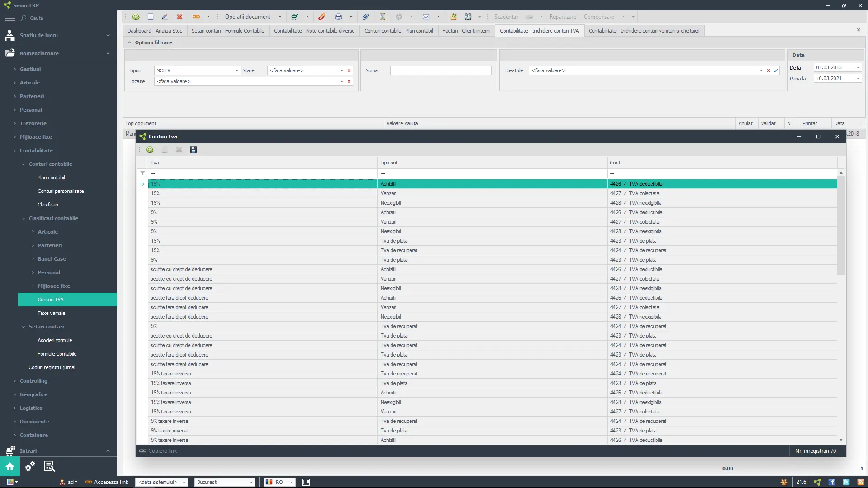The image size is (868, 488).
Task: Clear the Stare filter with red X
Action: [349, 70]
